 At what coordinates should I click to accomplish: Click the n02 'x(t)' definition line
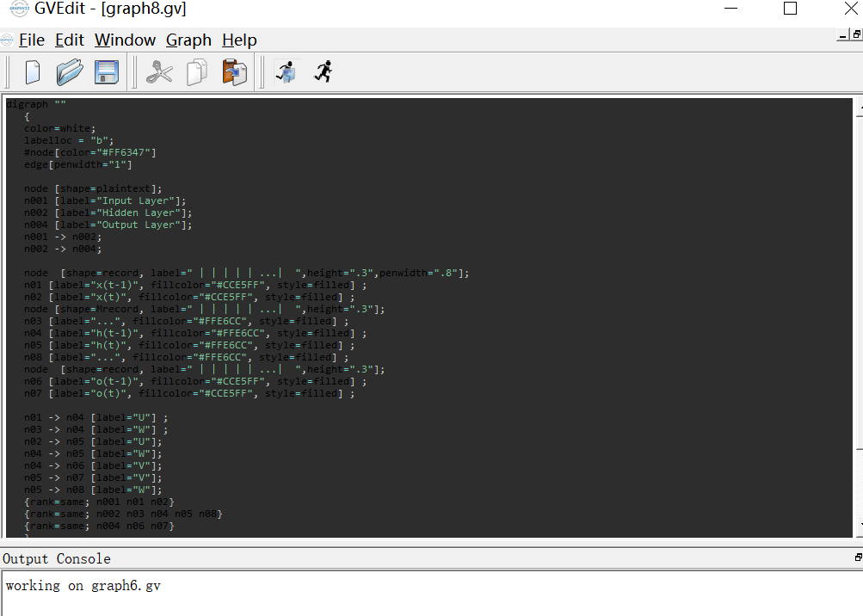[189, 298]
